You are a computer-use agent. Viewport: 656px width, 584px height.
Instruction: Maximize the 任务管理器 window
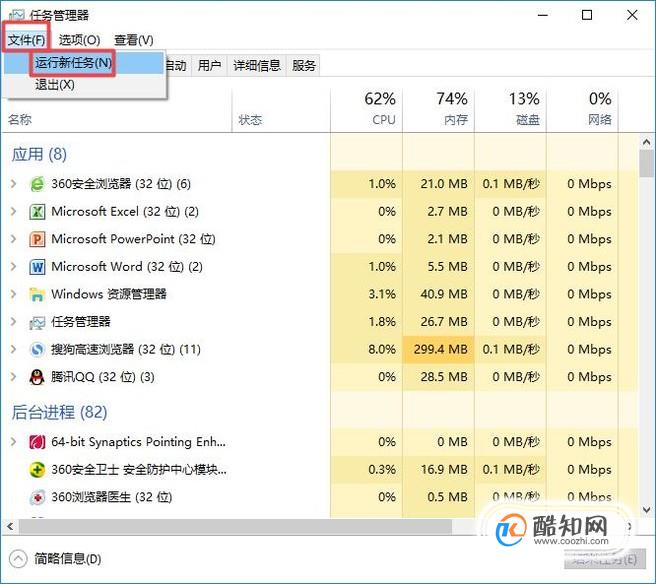click(587, 15)
